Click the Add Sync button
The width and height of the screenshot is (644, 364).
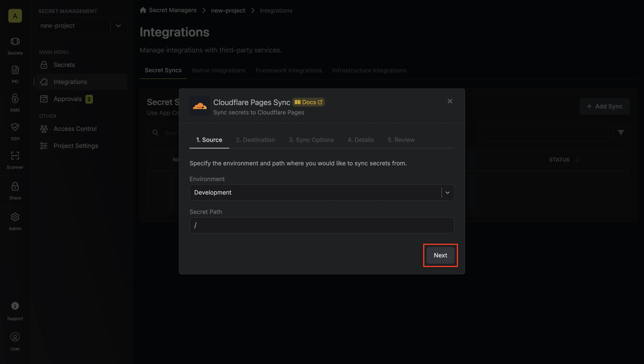point(605,106)
